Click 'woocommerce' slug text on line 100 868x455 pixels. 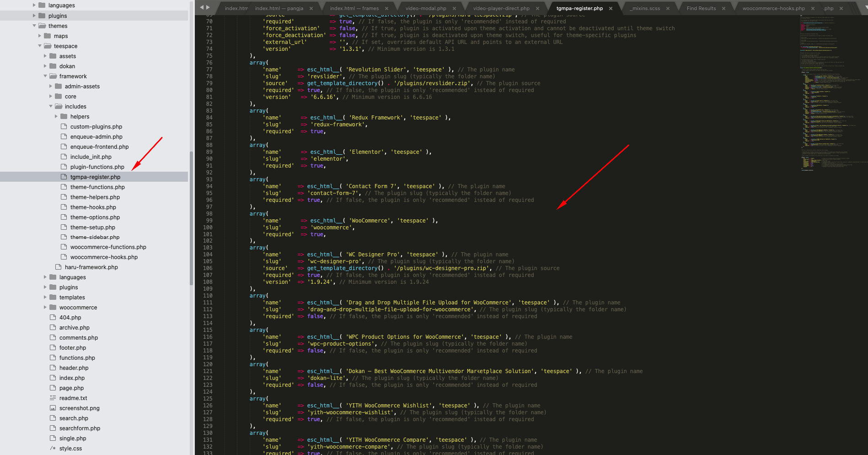pos(331,227)
